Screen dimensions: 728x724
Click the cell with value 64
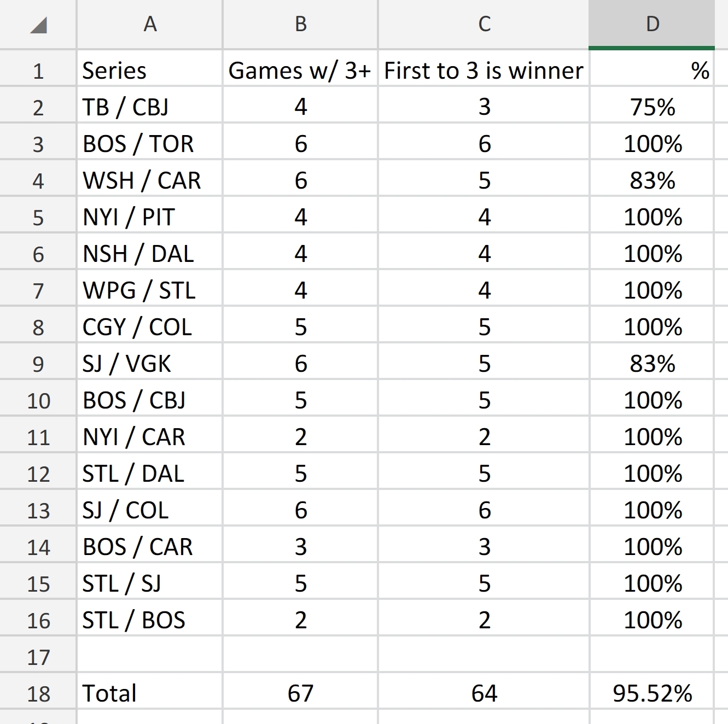click(484, 693)
